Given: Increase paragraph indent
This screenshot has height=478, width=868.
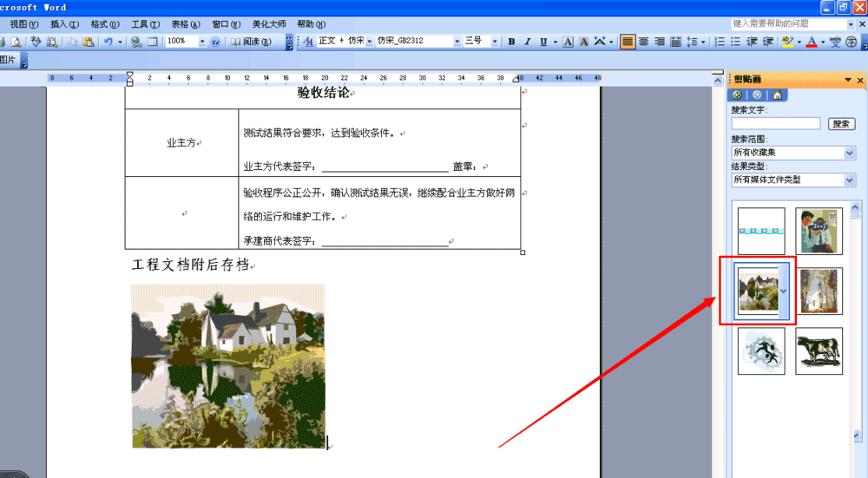Looking at the screenshot, I should [768, 42].
